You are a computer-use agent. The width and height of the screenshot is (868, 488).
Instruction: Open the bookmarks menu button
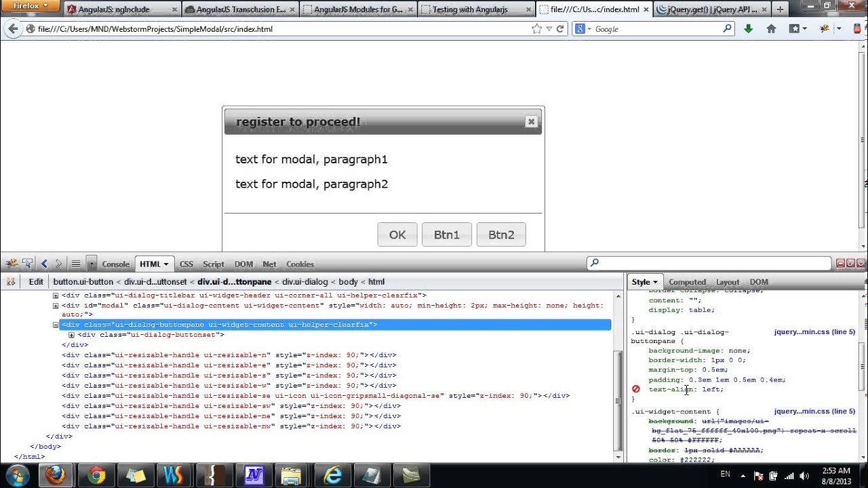(797, 28)
